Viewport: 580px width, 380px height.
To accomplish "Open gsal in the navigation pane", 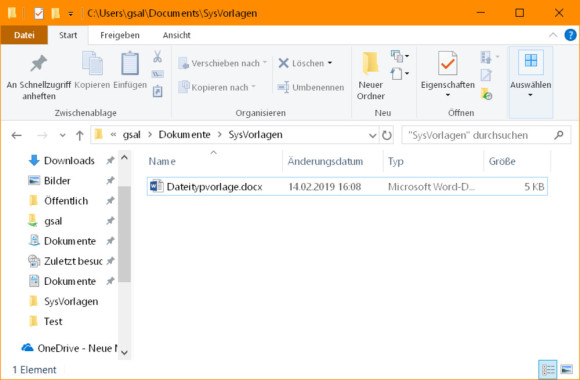I will click(x=45, y=221).
